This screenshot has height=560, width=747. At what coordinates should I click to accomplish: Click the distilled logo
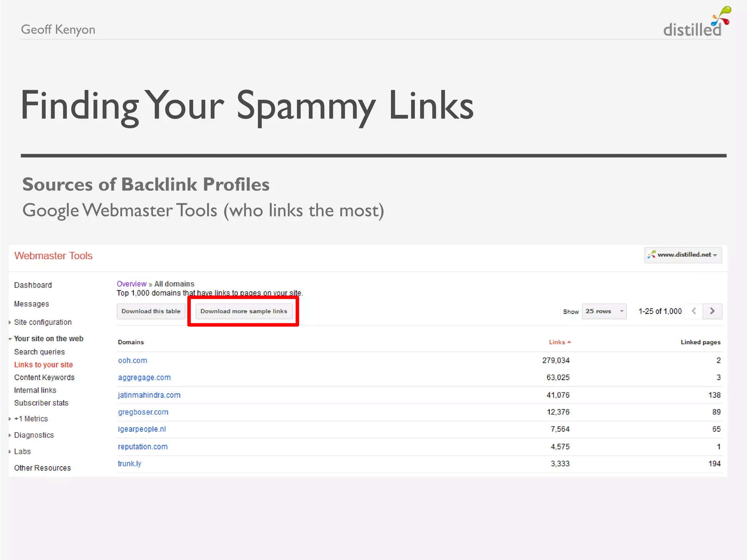click(697, 22)
